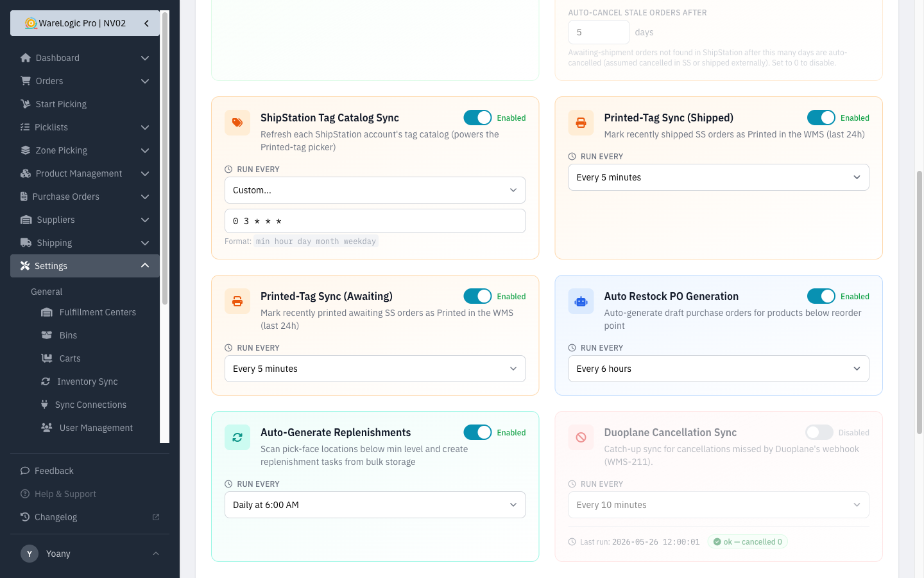924x578 pixels.
Task: Click the ShipStation Tag Catalog Sync tag icon
Action: (x=237, y=123)
